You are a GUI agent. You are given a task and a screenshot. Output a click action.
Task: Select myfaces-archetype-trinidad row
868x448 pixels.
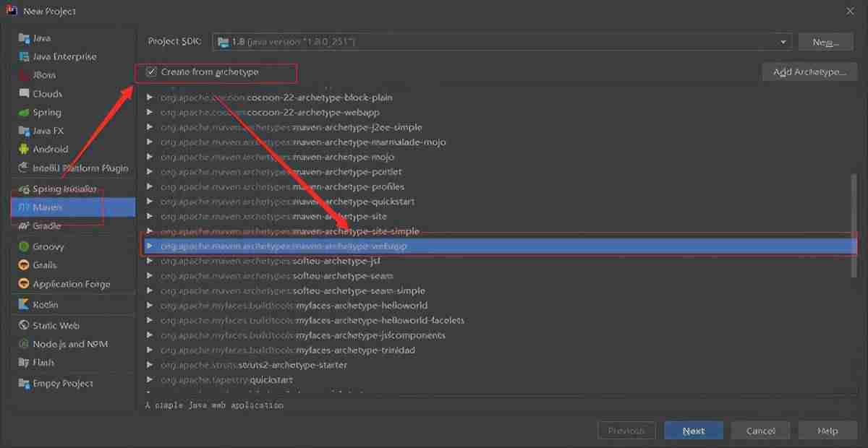tap(499, 350)
